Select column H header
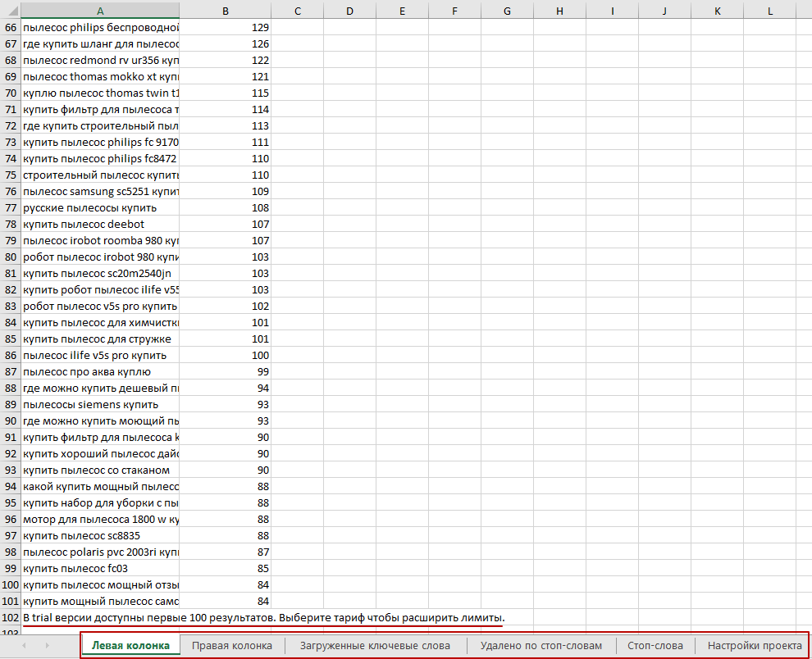The width and height of the screenshot is (812, 659). point(560,11)
